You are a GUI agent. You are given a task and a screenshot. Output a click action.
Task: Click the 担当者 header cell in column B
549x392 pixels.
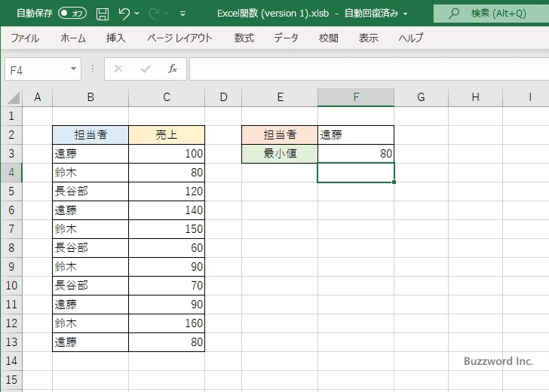[x=90, y=135]
